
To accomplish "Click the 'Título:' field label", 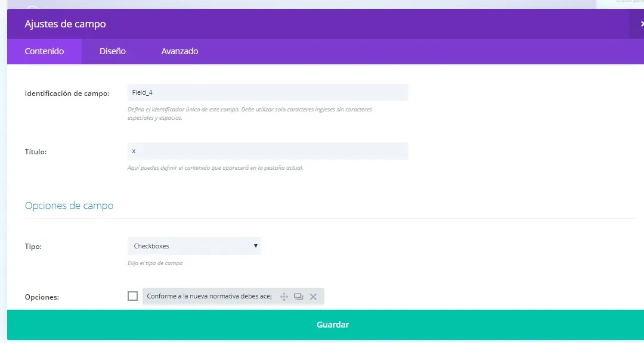I will [x=36, y=152].
